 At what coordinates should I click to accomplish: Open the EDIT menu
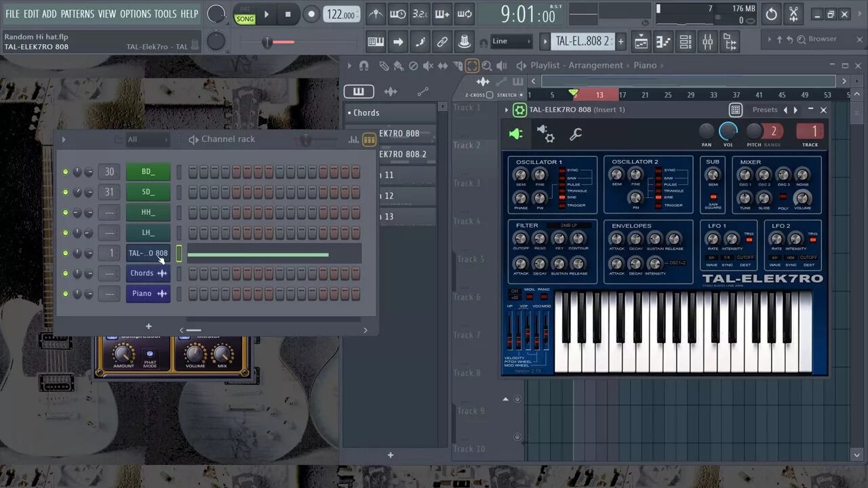[31, 14]
